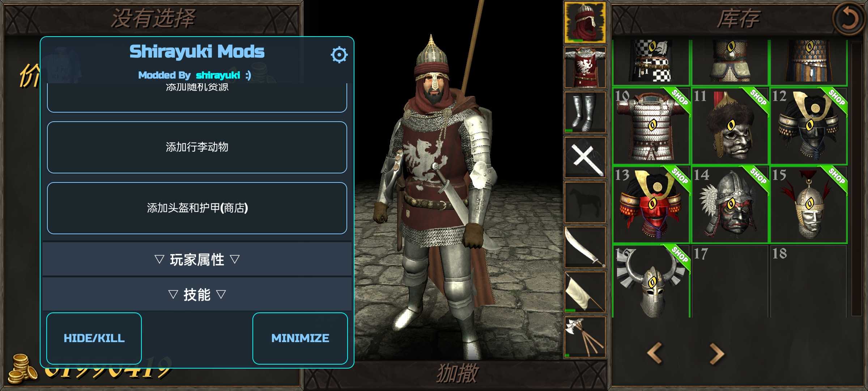Click the crossed-out gloves slot
This screenshot has height=391, width=868.
(585, 157)
